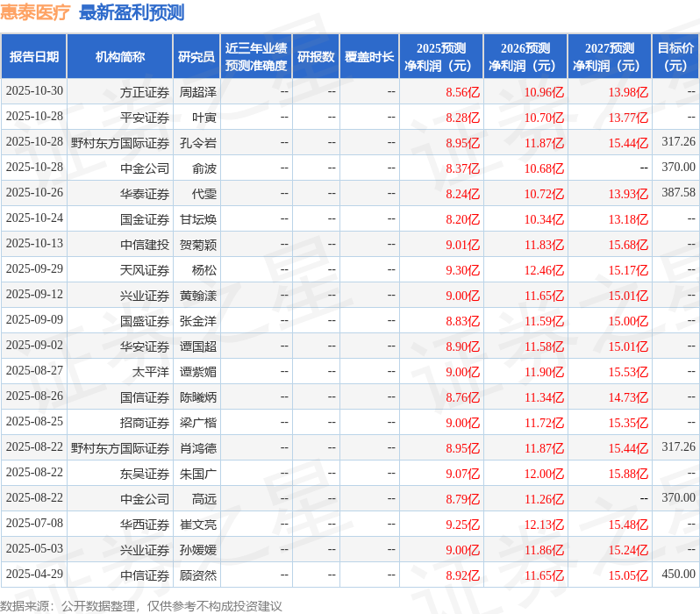
Task: Click the 15.68亿 forecast value
Action: point(628,245)
